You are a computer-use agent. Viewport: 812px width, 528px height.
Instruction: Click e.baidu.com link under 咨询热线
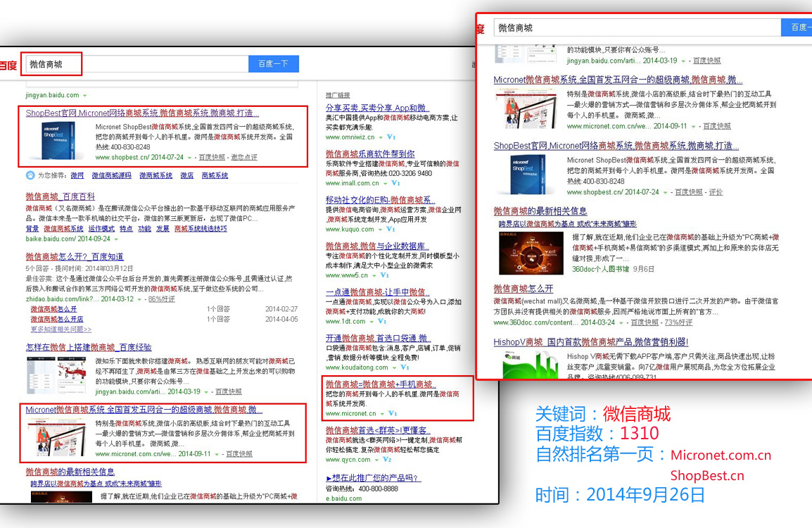[344, 498]
